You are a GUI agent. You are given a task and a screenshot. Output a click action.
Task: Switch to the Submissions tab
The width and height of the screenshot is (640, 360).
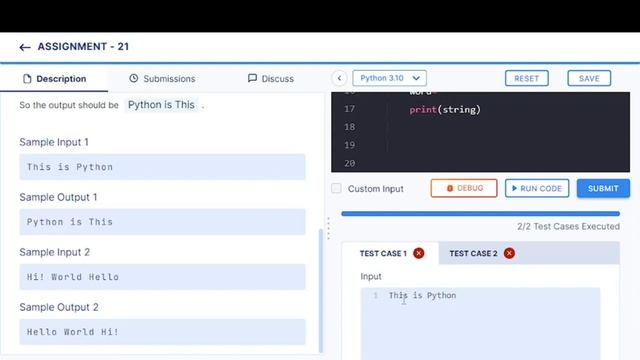pyautogui.click(x=162, y=78)
